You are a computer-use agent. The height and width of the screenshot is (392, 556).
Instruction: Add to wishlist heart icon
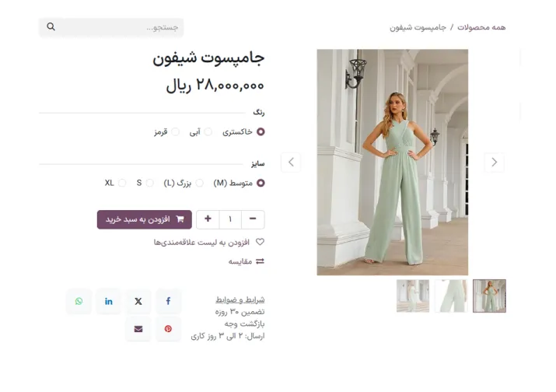tap(260, 242)
